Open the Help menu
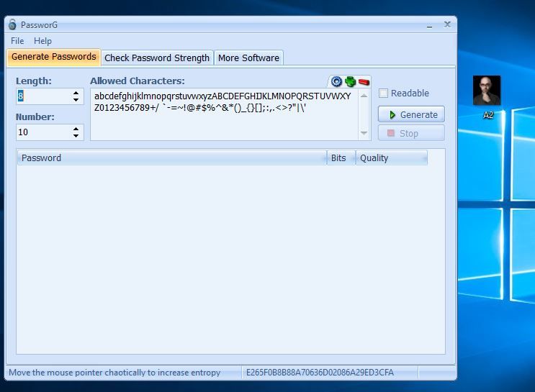Image resolution: width=535 pixels, height=392 pixels. 42,41
